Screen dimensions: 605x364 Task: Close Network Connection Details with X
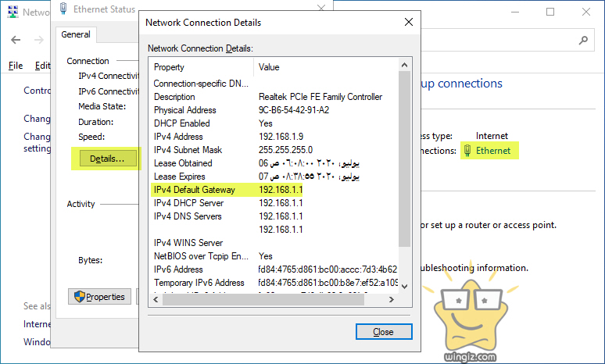point(406,23)
